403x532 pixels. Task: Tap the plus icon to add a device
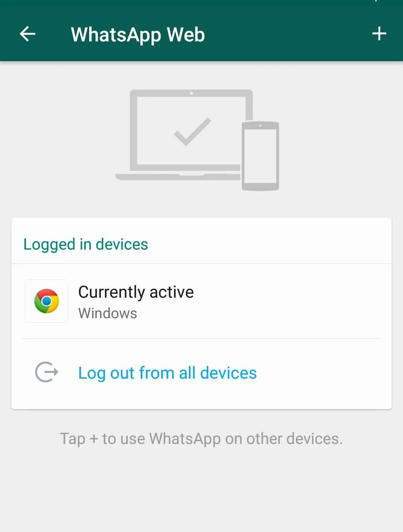(379, 34)
